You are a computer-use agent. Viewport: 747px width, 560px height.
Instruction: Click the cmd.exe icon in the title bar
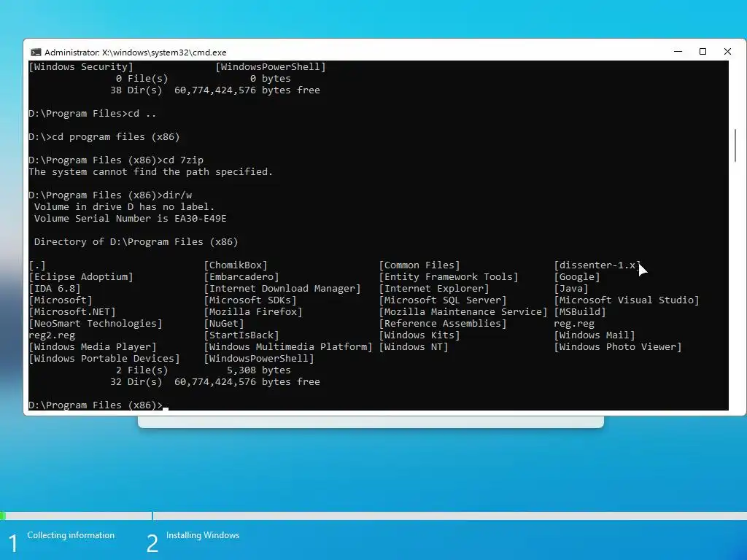coord(36,52)
